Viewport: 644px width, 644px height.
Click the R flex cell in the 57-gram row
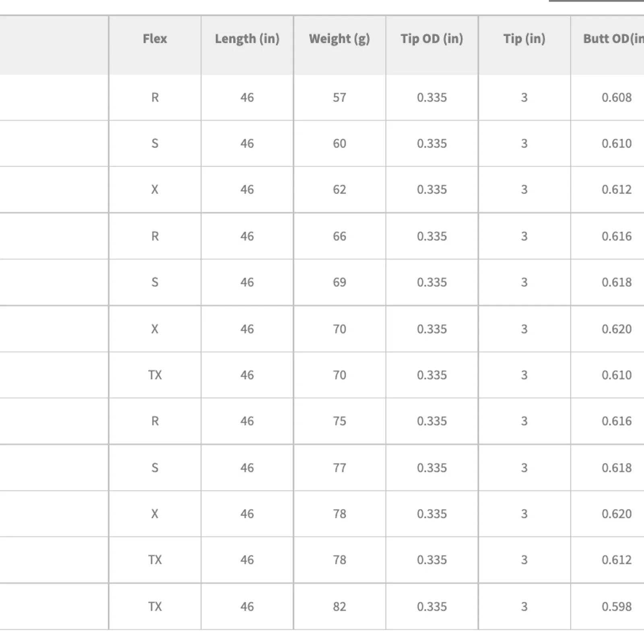(x=155, y=97)
